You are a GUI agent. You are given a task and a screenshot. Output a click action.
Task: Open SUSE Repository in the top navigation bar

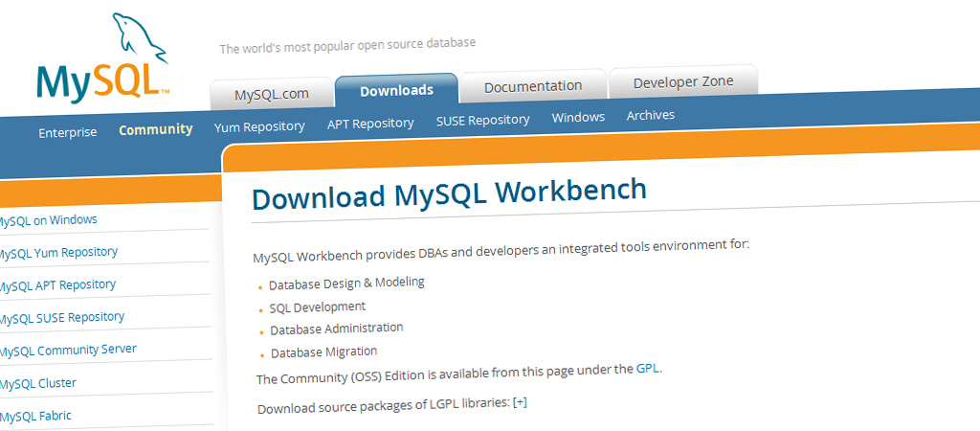[x=482, y=120]
